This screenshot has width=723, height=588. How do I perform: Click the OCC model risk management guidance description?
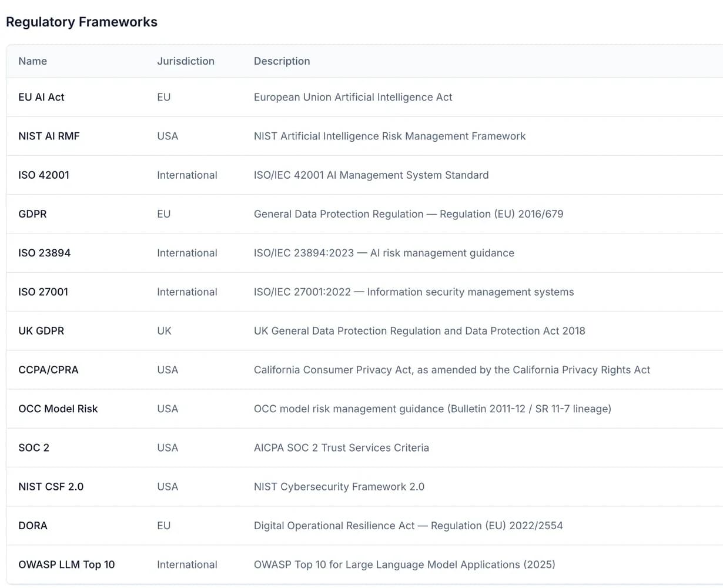coord(433,409)
